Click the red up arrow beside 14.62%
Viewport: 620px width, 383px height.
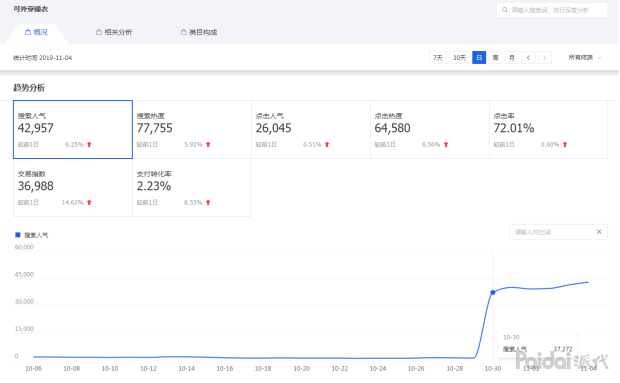tap(89, 202)
